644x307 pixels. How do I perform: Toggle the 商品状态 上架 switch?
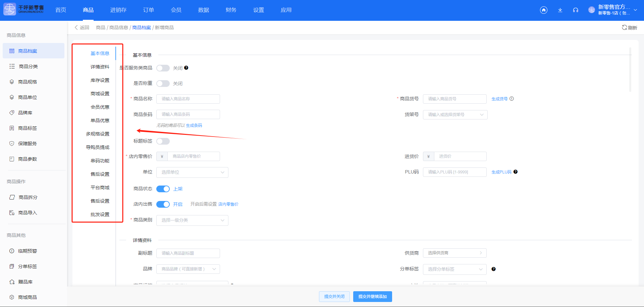coord(163,189)
